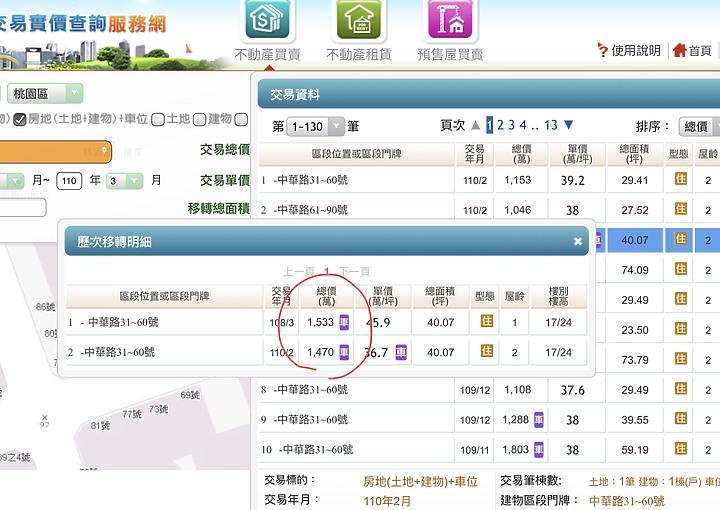Click the 使用說明 help question mark icon
This screenshot has width=720, height=510.
(x=602, y=50)
